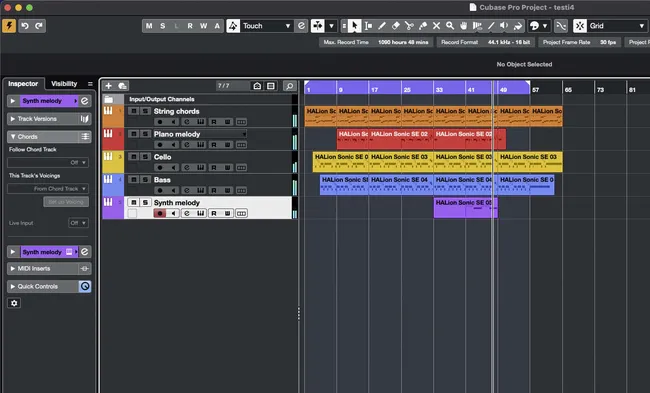Select the Range Selection tool
The width and height of the screenshot is (650, 393).
[368, 26]
